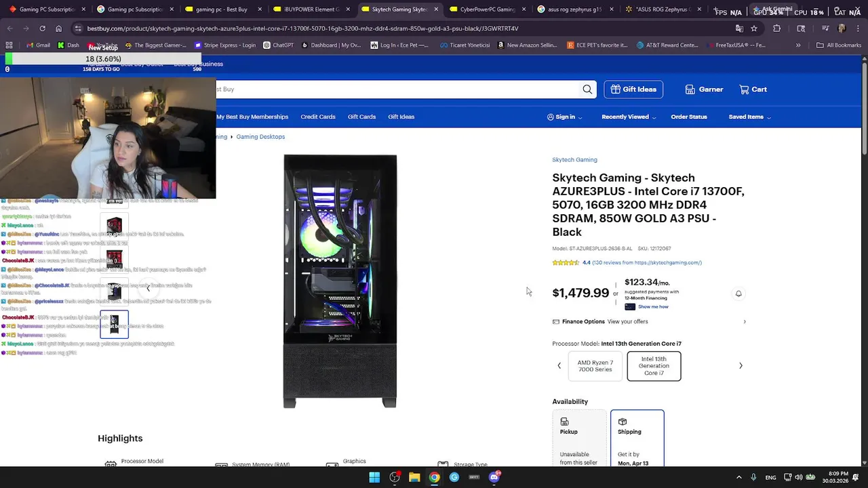The height and width of the screenshot is (488, 868).
Task: Bookmark this page with the star icon
Action: tap(754, 28)
